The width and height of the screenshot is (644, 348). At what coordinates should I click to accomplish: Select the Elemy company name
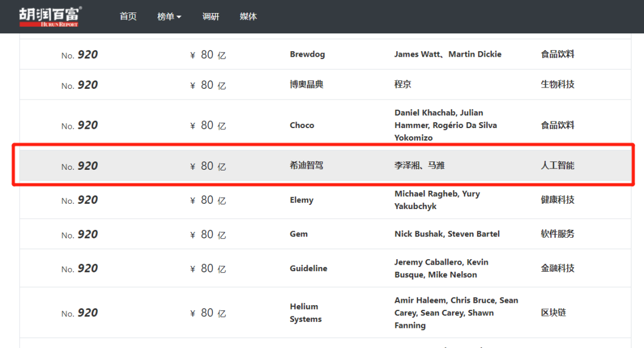click(x=302, y=200)
